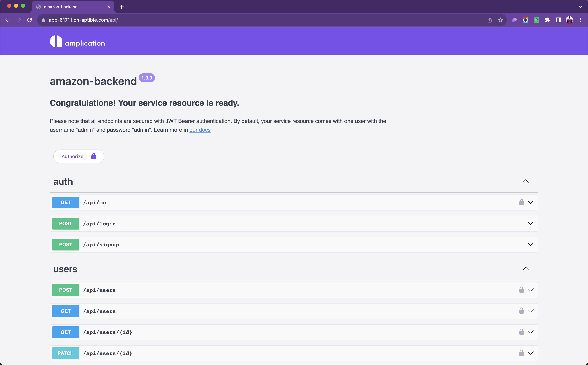
Task: Open the browser side panel icon
Action: click(x=558, y=20)
